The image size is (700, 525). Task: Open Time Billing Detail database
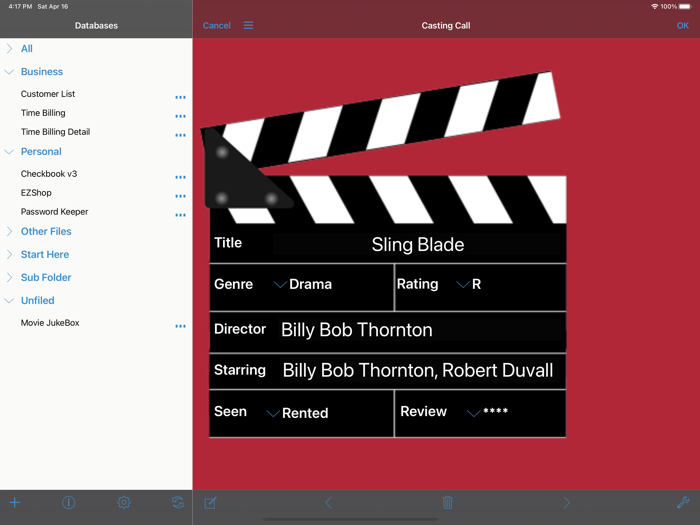(55, 132)
